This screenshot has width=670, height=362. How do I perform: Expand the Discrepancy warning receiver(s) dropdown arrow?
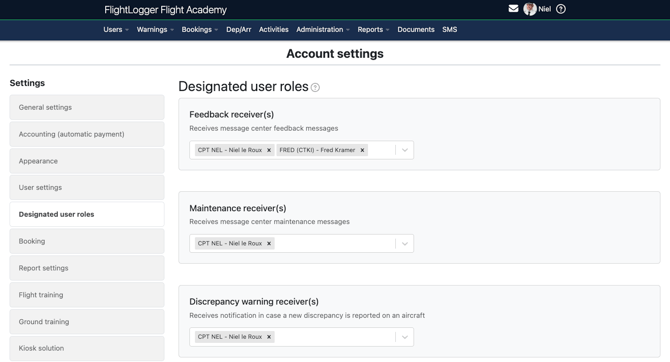[405, 337]
